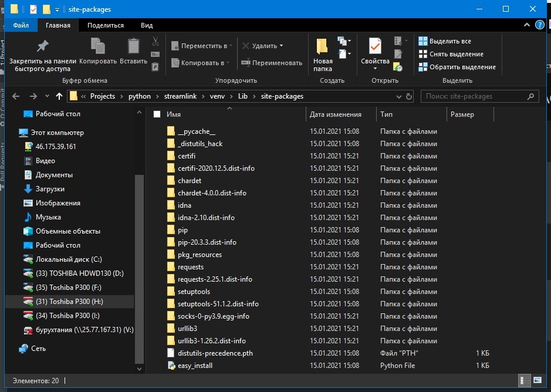Sort the list by Тип column

click(x=386, y=114)
